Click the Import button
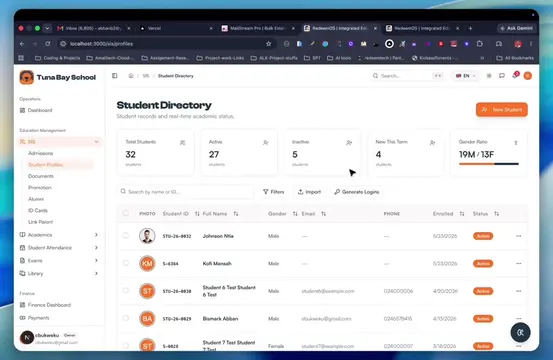 [x=309, y=192]
